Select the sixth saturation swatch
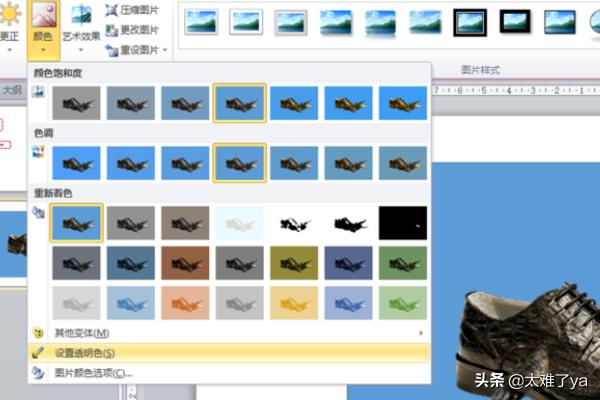This screenshot has height=400, width=600. click(348, 103)
